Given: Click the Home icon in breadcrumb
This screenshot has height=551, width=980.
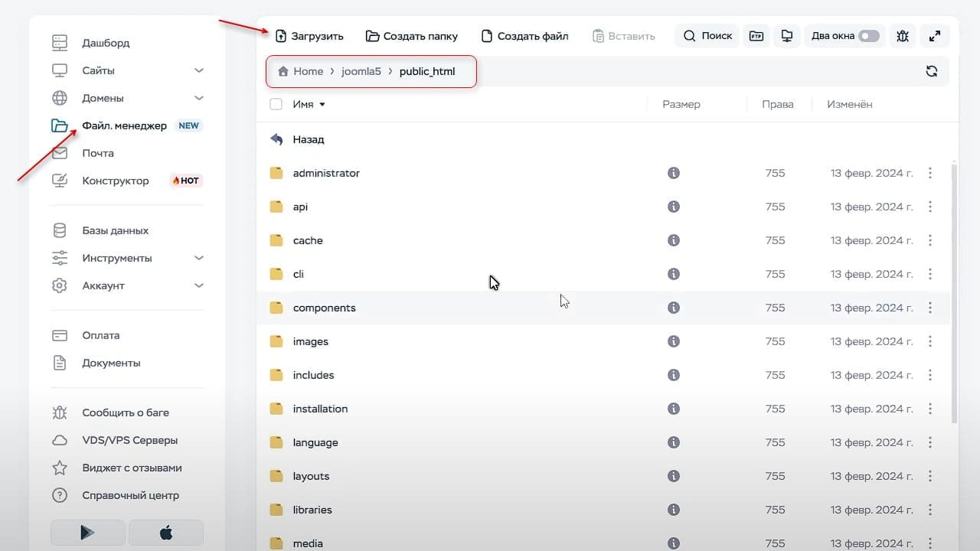Looking at the screenshot, I should (283, 71).
